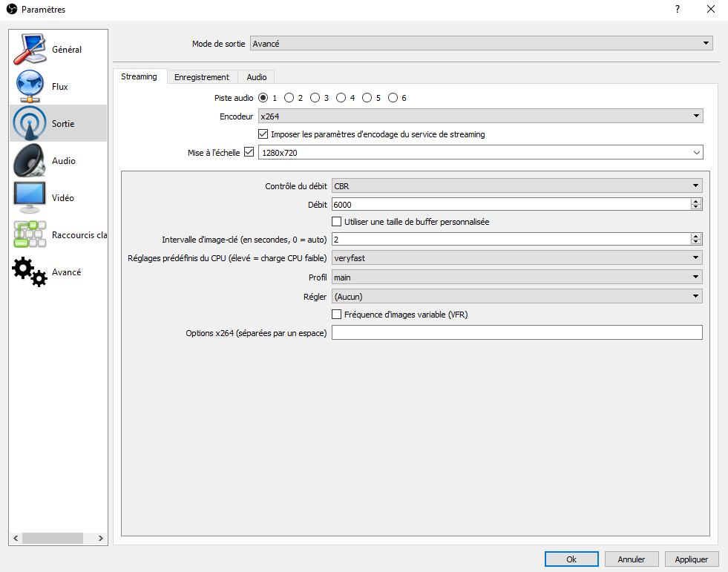Switch to the Audio output tab
Image resolution: width=728 pixels, height=572 pixels.
tap(256, 77)
